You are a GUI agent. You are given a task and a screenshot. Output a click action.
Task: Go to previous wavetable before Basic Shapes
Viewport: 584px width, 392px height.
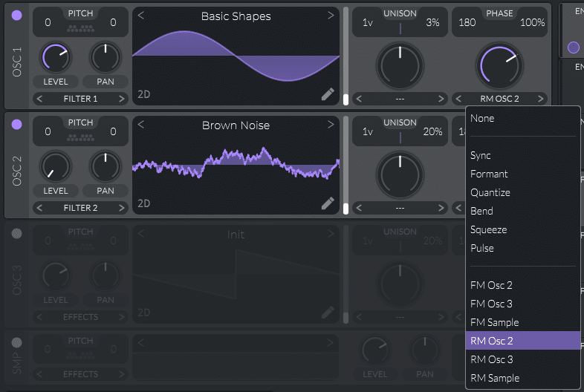(140, 16)
